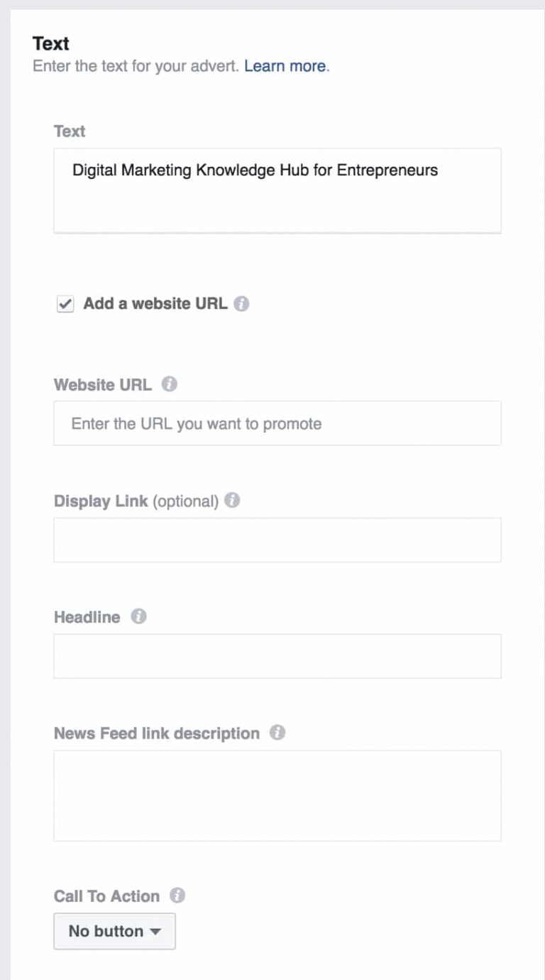The width and height of the screenshot is (545, 980).
Task: Select the Display Link input field
Action: pyautogui.click(x=277, y=540)
